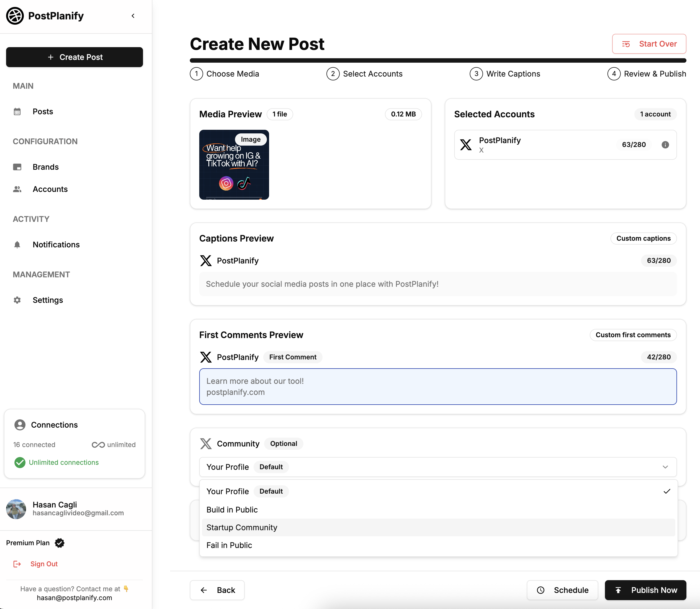Click the green Unlimited connections checkmark
Image resolution: width=700 pixels, height=609 pixels.
click(x=20, y=463)
